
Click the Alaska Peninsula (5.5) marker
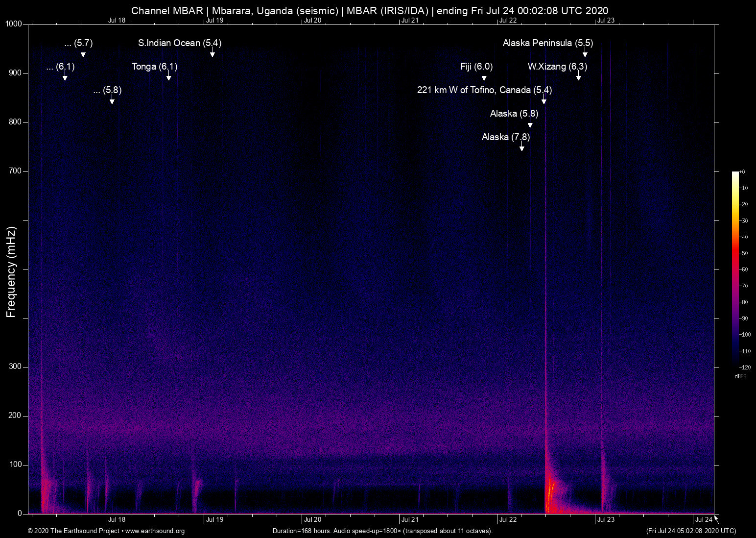[547, 43]
